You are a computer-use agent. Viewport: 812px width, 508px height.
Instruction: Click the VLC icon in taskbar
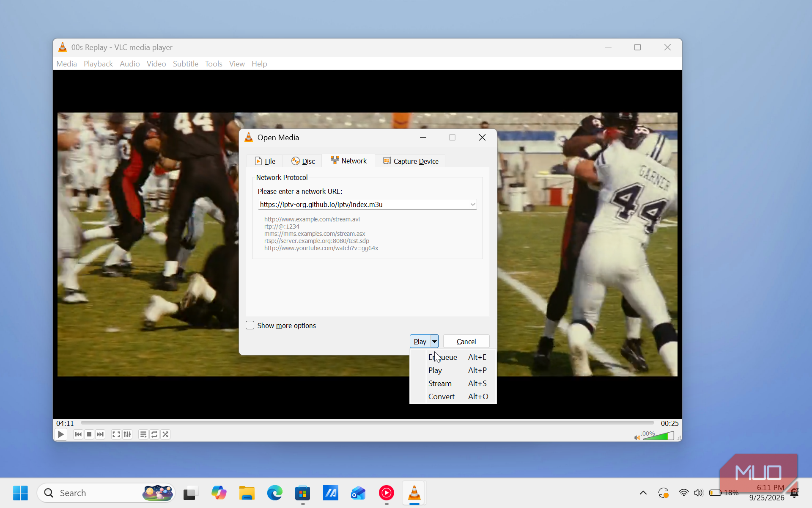(x=414, y=493)
